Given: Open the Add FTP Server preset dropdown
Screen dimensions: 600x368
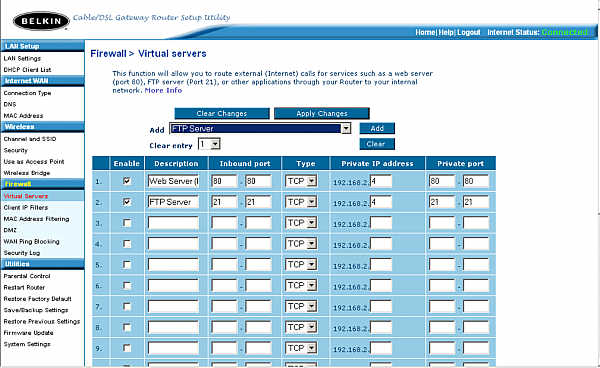Looking at the screenshot, I should [260, 129].
